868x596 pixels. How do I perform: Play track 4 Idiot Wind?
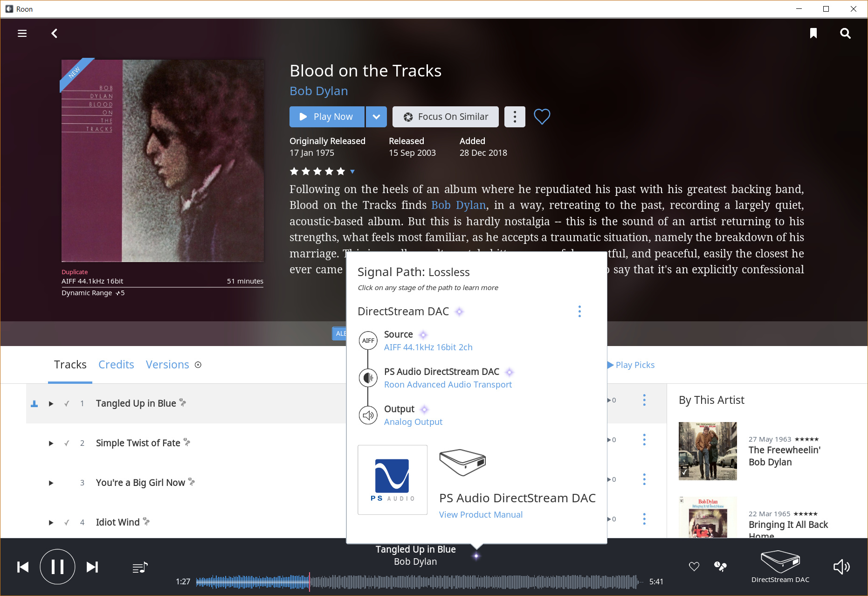[51, 523]
